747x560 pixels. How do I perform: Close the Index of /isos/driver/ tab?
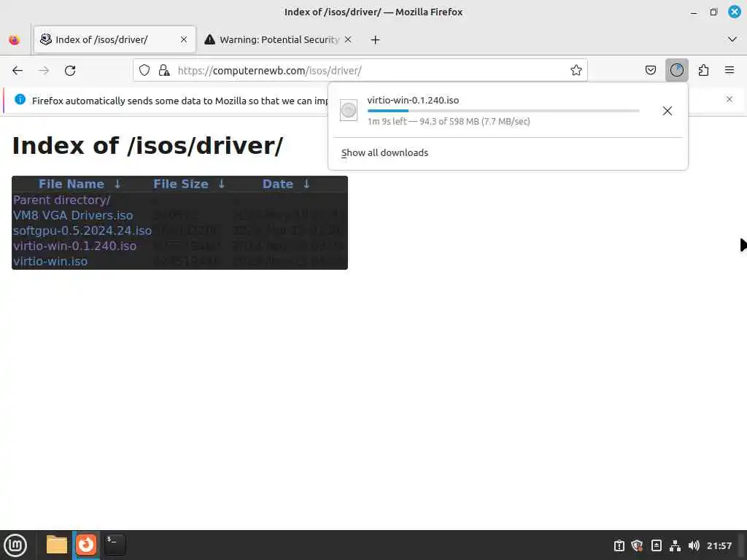(x=183, y=39)
